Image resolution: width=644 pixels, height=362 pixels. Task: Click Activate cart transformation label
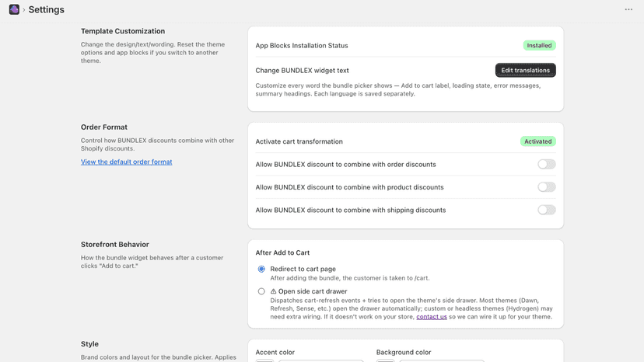tap(299, 141)
